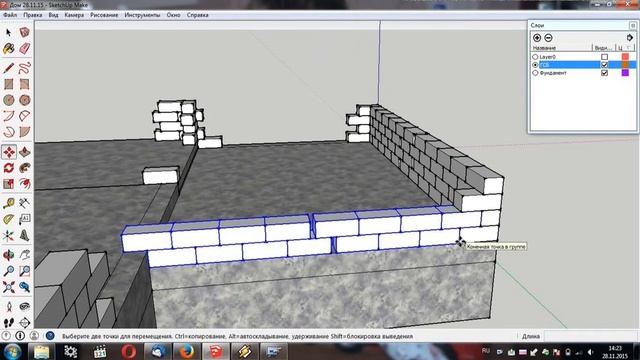Hide the Фундамент layer via its checkbox
640x360 pixels.
pyautogui.click(x=604, y=73)
